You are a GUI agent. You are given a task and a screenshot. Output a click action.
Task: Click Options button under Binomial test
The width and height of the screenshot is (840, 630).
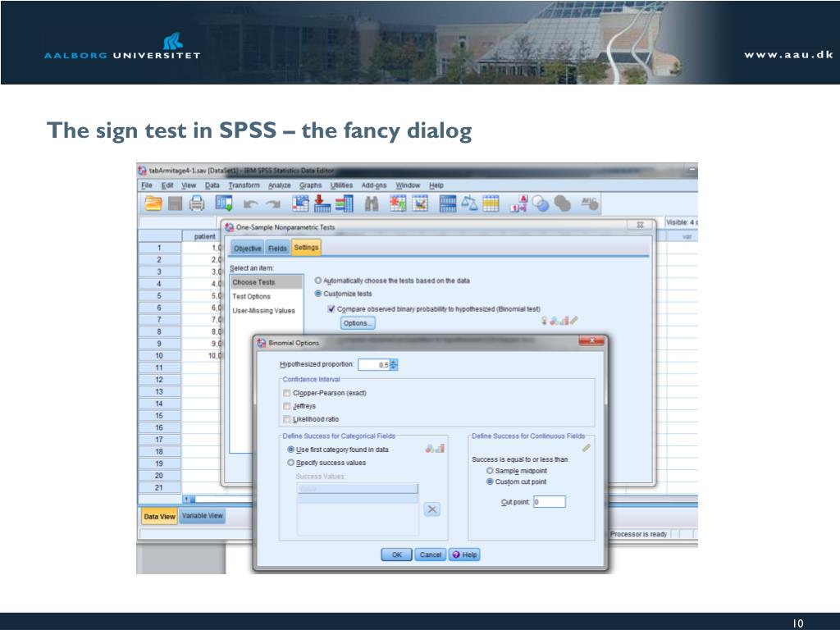pyautogui.click(x=358, y=323)
